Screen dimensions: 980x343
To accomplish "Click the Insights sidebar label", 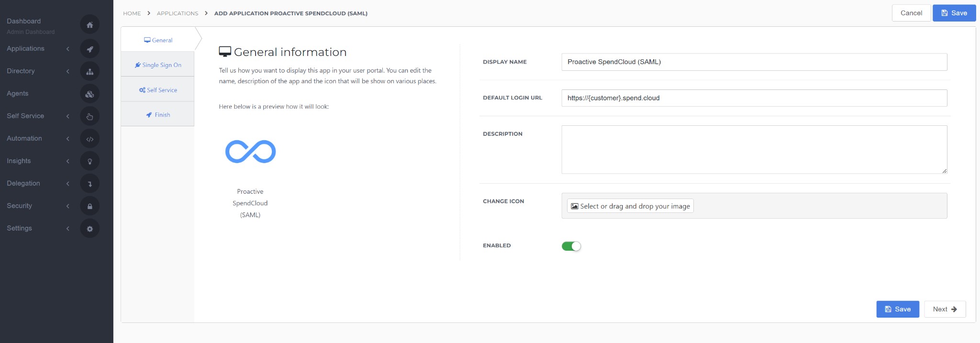I will tap(19, 161).
